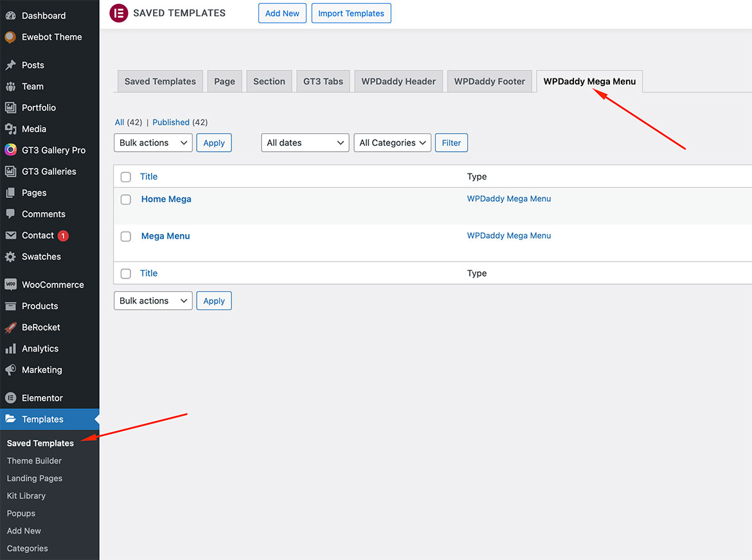
Task: Select the WPDaddy Mega Menu tab
Action: pyautogui.click(x=589, y=81)
